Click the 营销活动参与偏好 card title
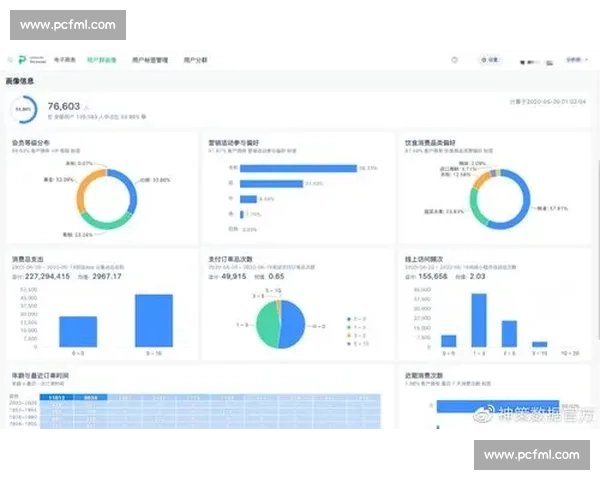The image size is (600, 480). (x=233, y=143)
